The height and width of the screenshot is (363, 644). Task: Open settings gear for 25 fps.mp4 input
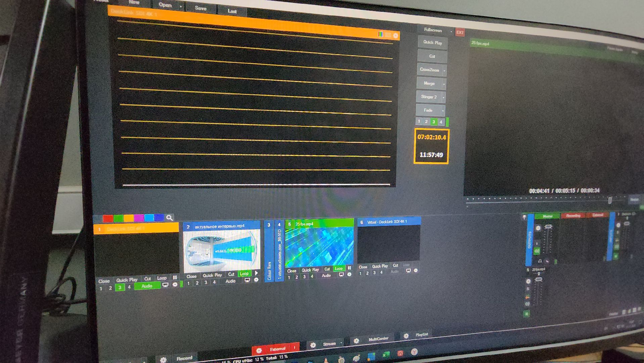349,275
